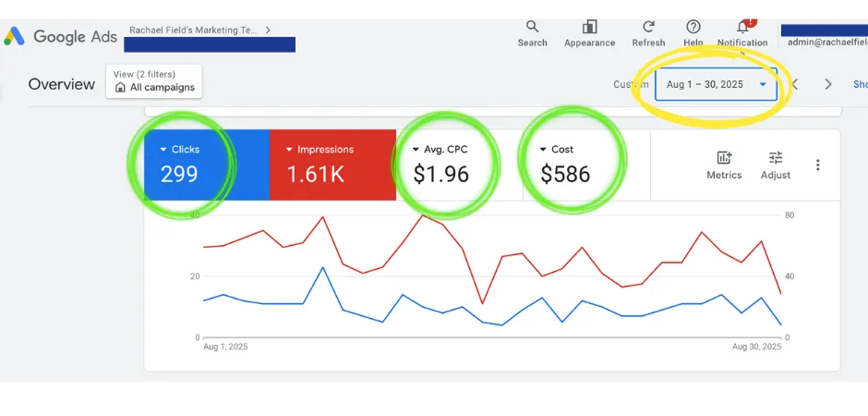The height and width of the screenshot is (416, 868).
Task: Open the View (2 filters) All campaigns selector
Action: coord(154,81)
